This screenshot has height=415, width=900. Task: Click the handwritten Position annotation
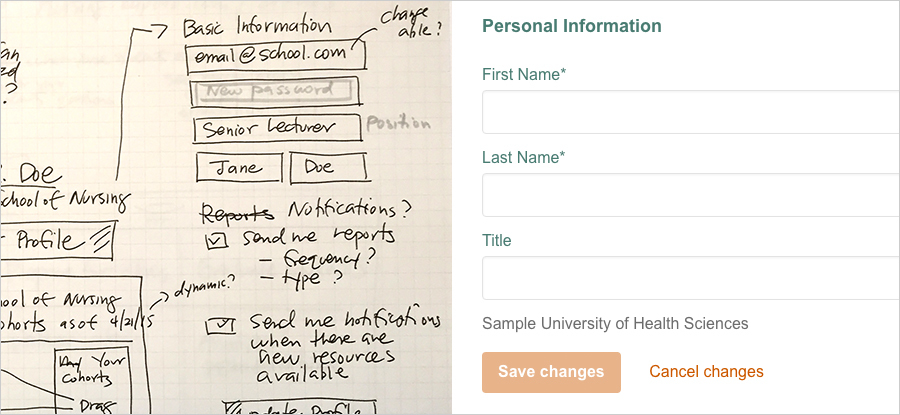click(399, 124)
